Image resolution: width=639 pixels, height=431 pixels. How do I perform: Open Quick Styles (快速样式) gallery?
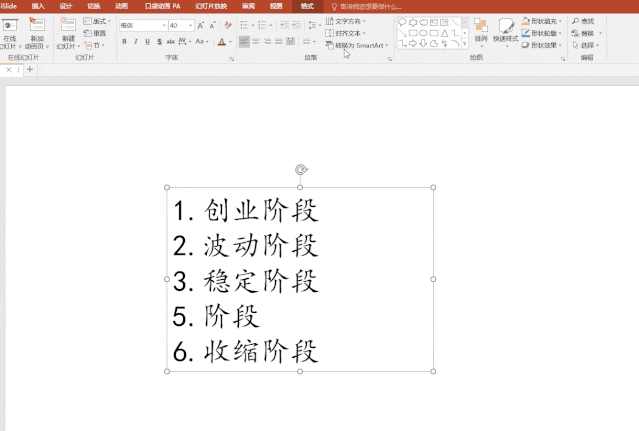[x=505, y=32]
